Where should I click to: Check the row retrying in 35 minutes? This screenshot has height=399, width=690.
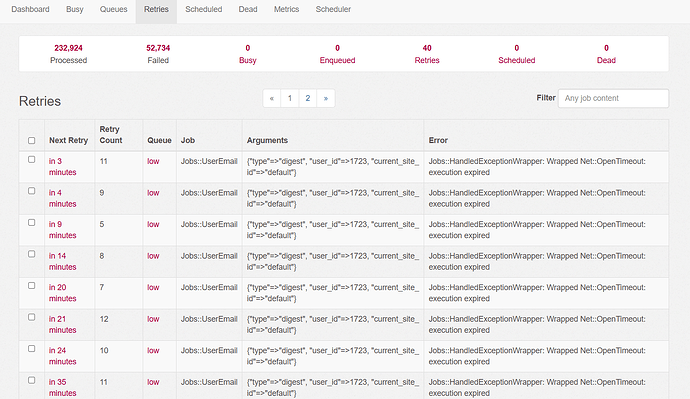point(32,380)
